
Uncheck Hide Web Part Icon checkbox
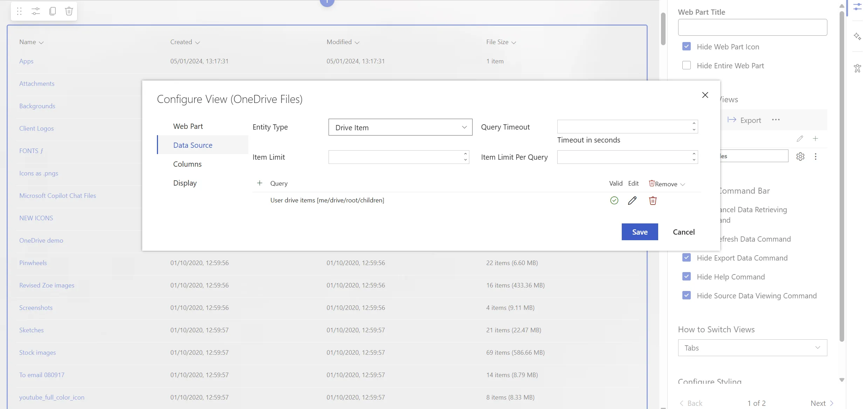point(687,47)
